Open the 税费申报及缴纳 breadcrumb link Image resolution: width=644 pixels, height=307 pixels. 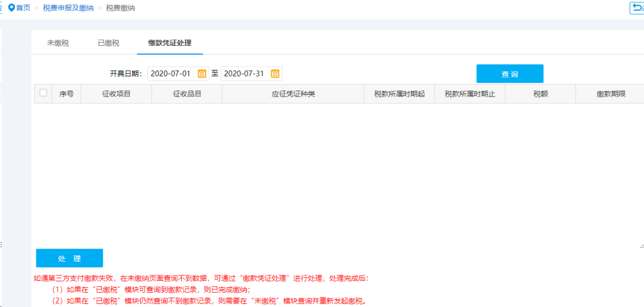pyautogui.click(x=68, y=8)
